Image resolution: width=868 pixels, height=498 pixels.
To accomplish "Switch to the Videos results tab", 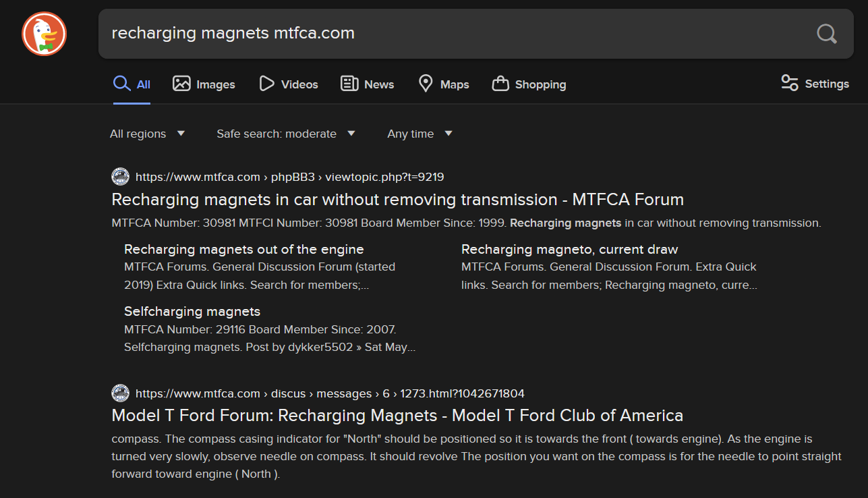I will pyautogui.click(x=289, y=84).
